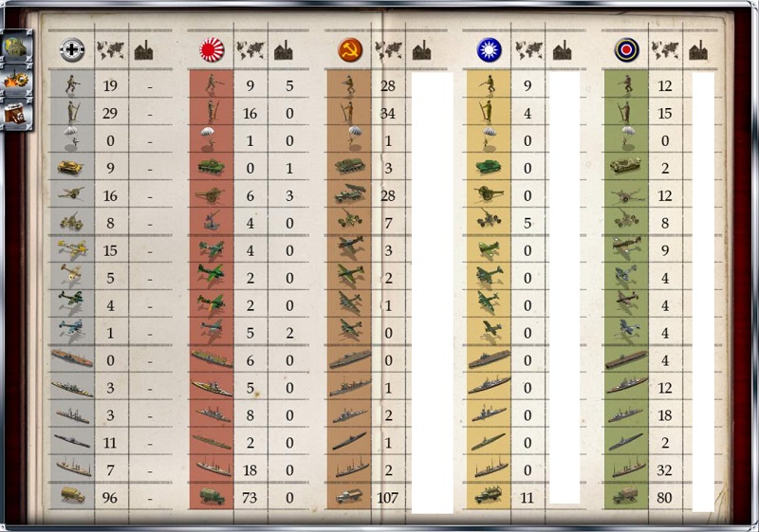The image size is (759, 532).
Task: Click the factory icon in the Chinese header
Action: click(x=562, y=50)
